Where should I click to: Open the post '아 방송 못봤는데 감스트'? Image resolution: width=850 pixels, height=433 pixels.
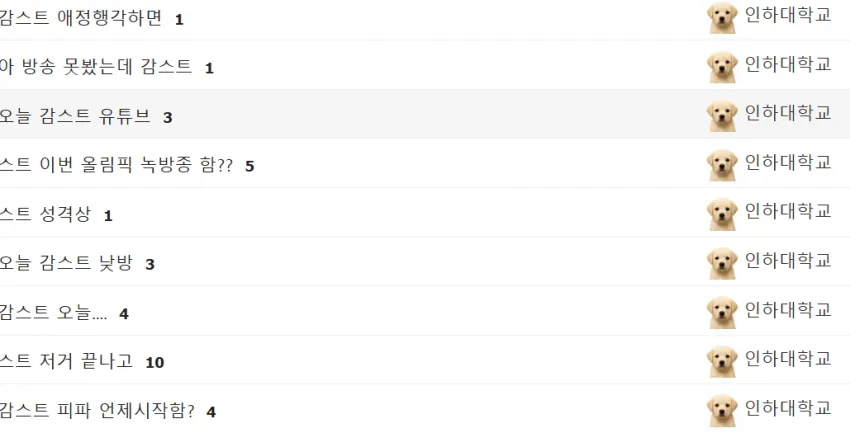(96, 67)
